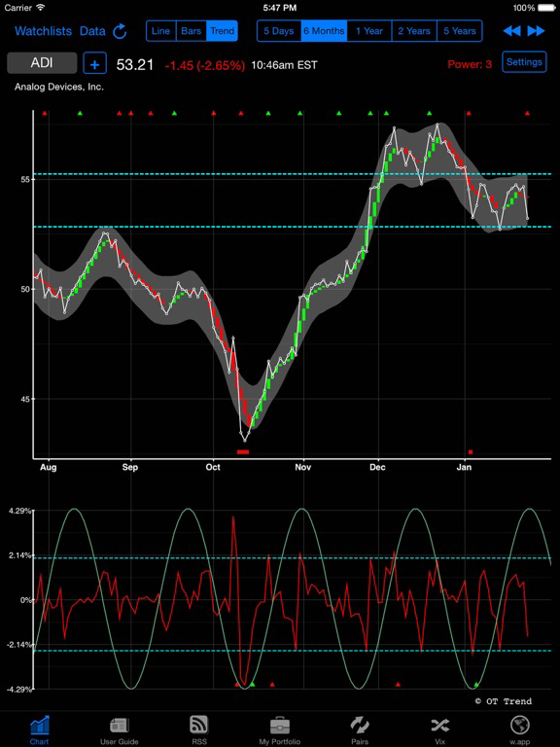Open the Data menu
This screenshot has height=747, width=560.
[92, 31]
